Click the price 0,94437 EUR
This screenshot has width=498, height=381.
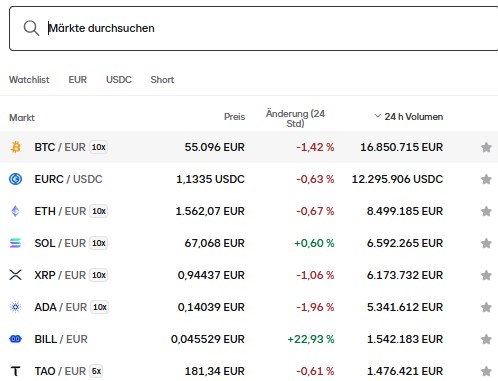click(211, 275)
